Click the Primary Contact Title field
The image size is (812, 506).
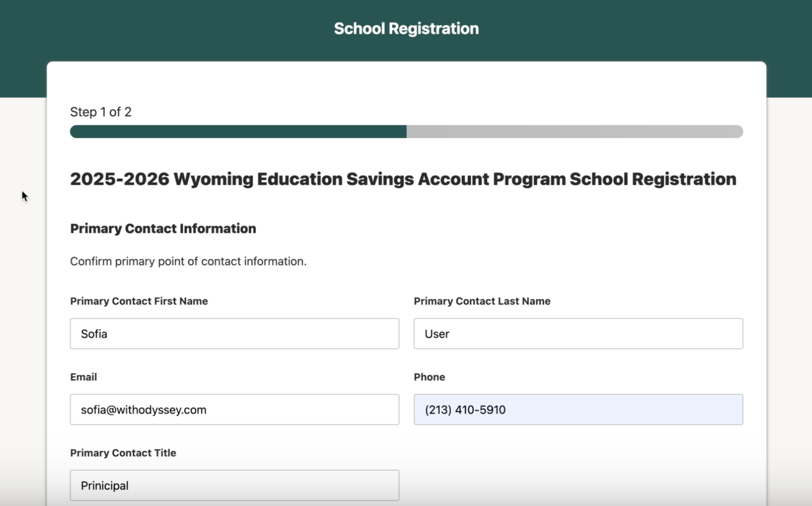(234, 485)
